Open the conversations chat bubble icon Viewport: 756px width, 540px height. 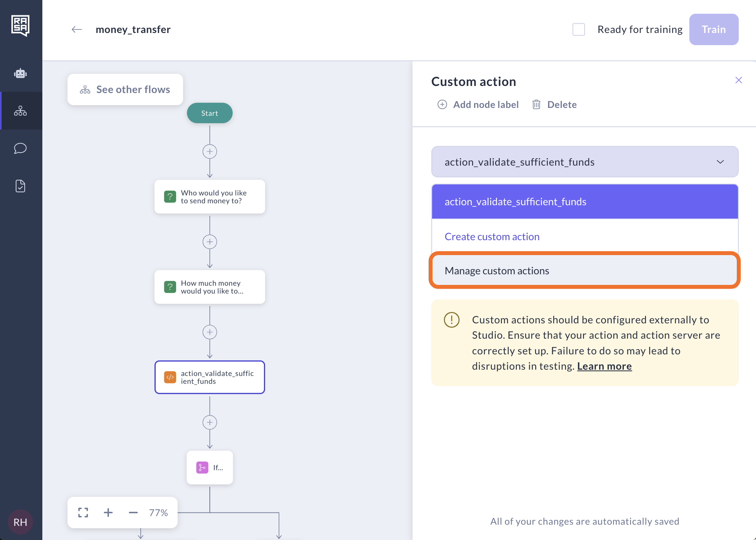pos(20,148)
